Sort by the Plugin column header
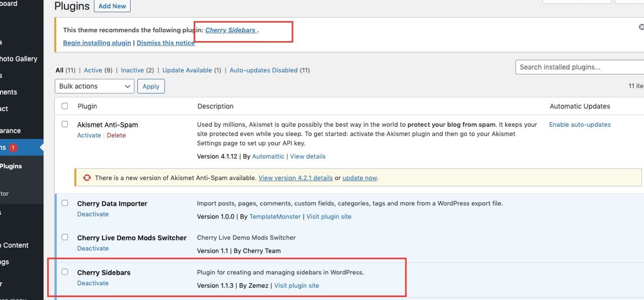Screen dimensions: 644x300 tap(88, 106)
